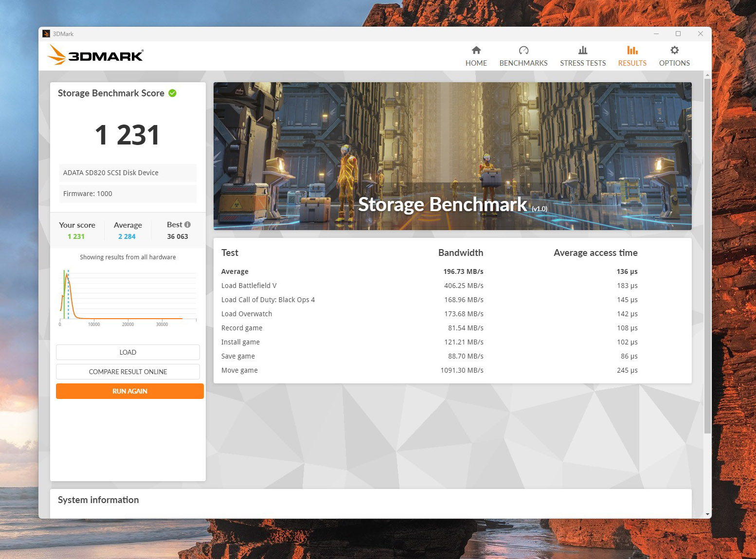Image resolution: width=756 pixels, height=559 pixels.
Task: Open Benchmarks using the gauge icon
Action: 523,50
